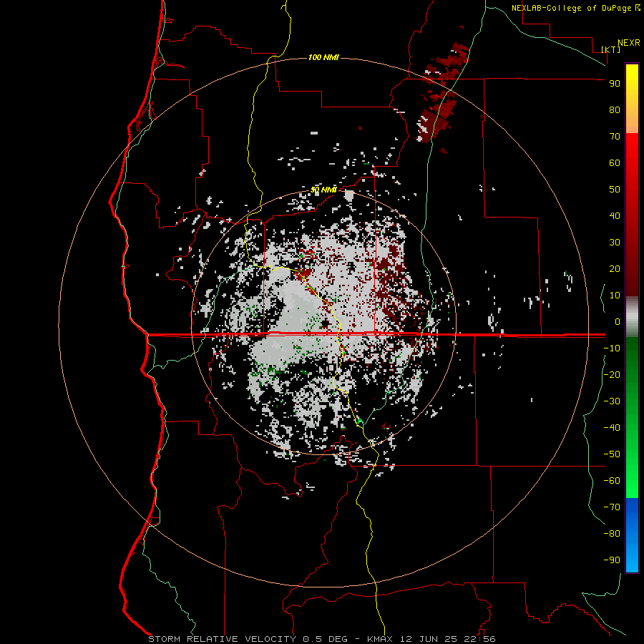Click the NEXR text near the legend

point(629,43)
